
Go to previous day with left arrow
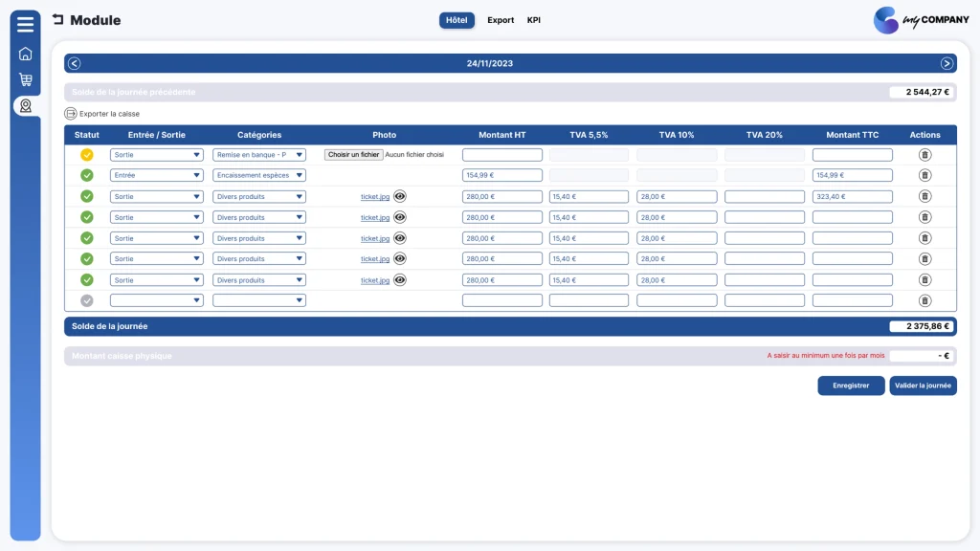point(75,63)
